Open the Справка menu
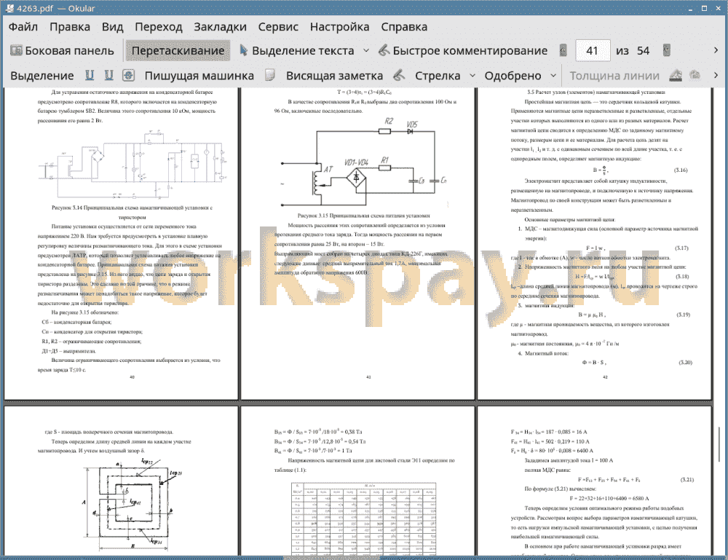 pyautogui.click(x=404, y=27)
